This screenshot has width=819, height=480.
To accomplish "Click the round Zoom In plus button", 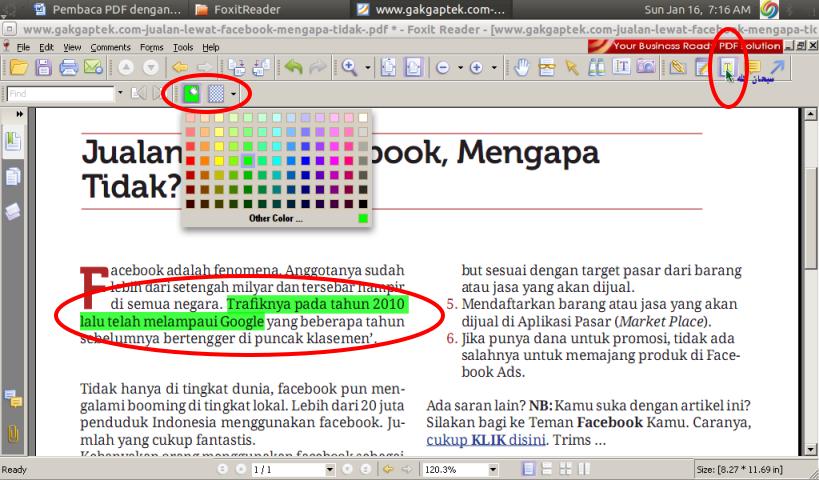I will tap(476, 67).
